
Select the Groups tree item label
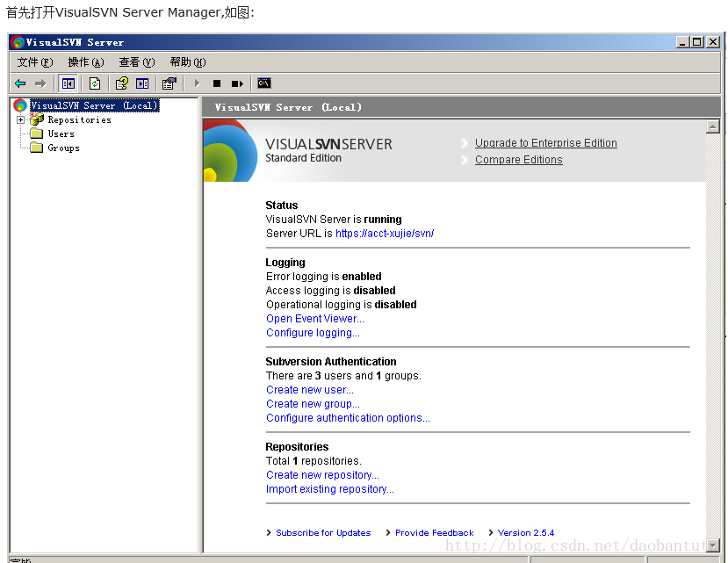tap(63, 148)
